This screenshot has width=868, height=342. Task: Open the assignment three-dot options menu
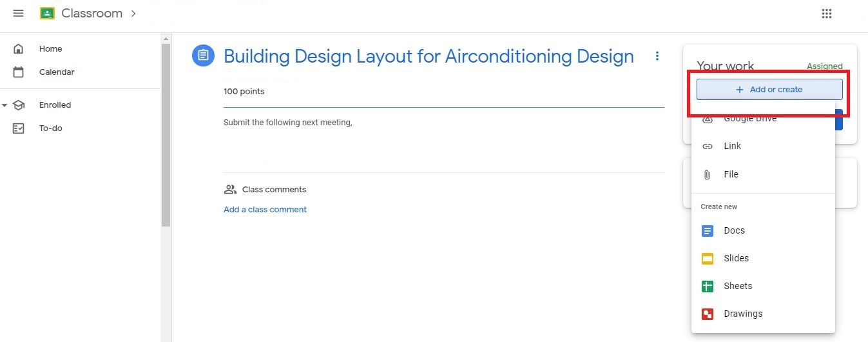coord(657,56)
